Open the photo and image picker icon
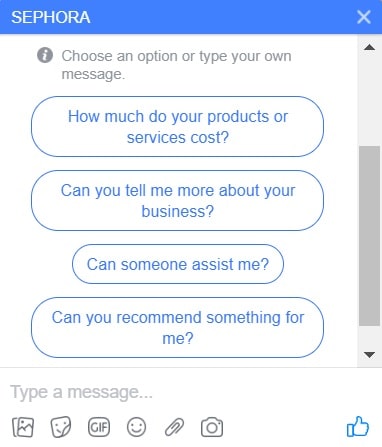The height and width of the screenshot is (447, 382). click(23, 427)
